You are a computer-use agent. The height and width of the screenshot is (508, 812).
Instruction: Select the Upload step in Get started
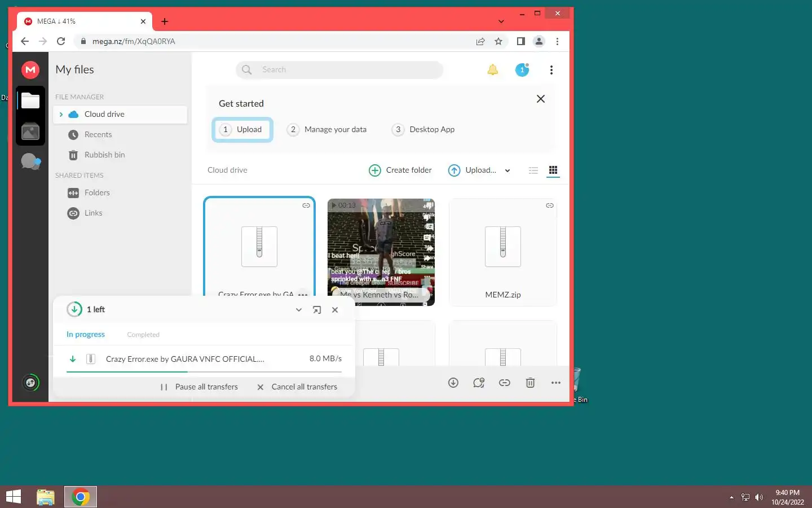(x=242, y=129)
